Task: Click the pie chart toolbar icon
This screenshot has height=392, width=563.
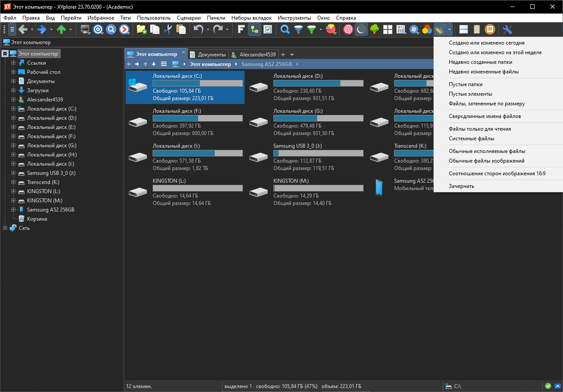Action: tap(331, 30)
